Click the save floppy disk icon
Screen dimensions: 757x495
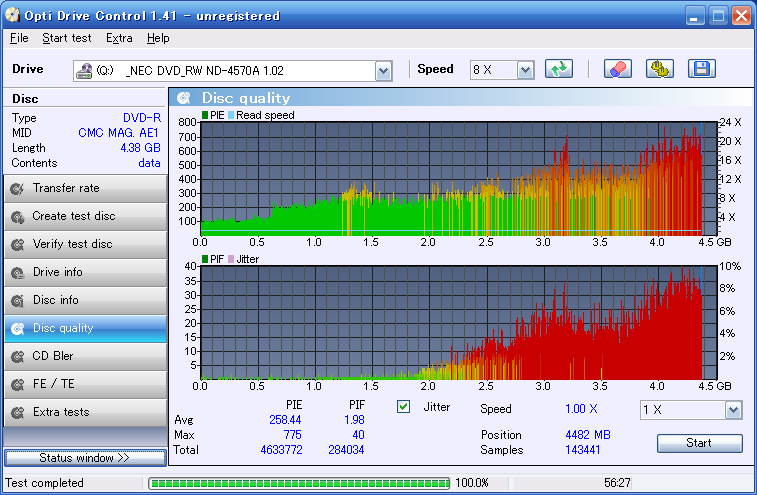pos(701,69)
